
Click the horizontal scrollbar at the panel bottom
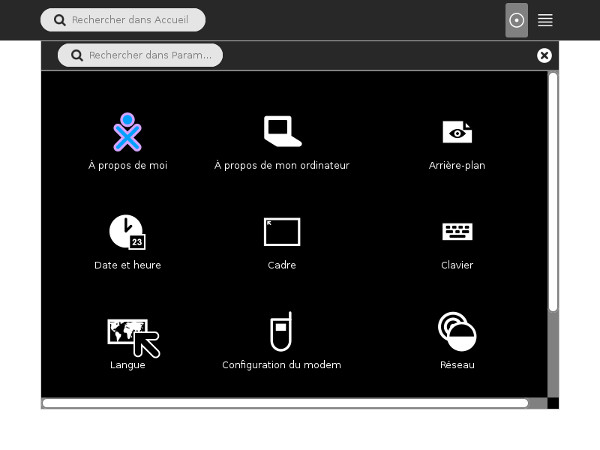pyautogui.click(x=285, y=403)
